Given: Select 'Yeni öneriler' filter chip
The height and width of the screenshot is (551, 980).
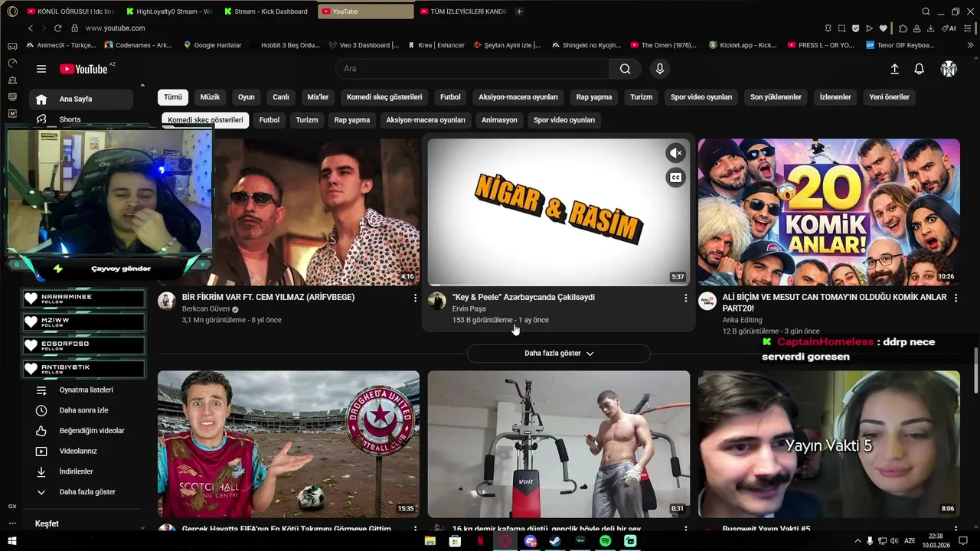Looking at the screenshot, I should tap(890, 97).
